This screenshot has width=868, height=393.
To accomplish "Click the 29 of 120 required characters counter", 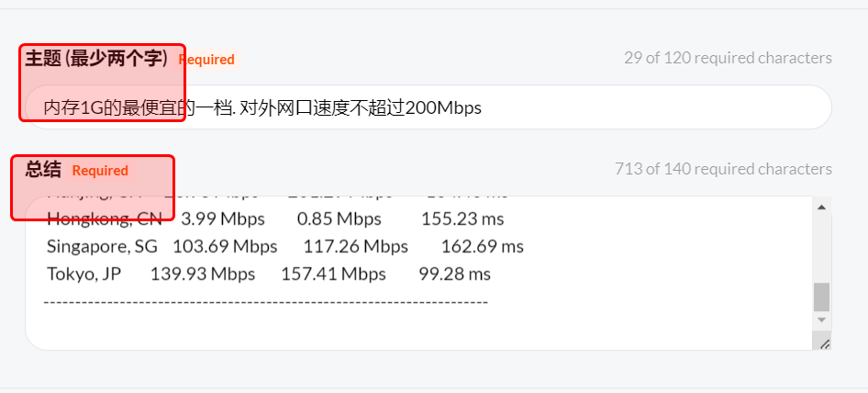I will point(728,58).
